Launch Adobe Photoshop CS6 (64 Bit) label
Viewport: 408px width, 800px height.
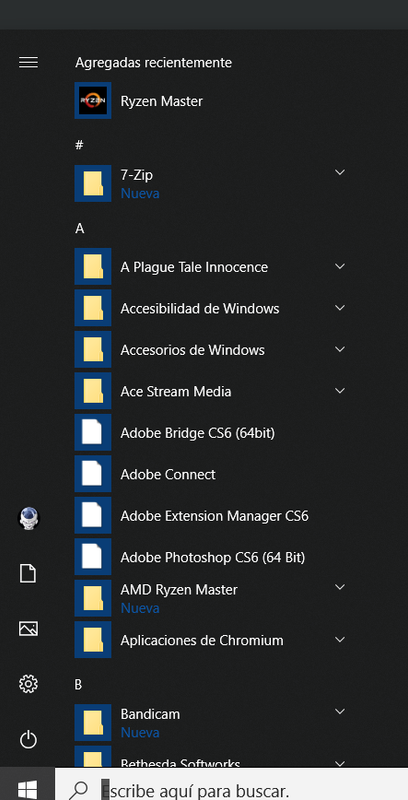click(x=213, y=557)
